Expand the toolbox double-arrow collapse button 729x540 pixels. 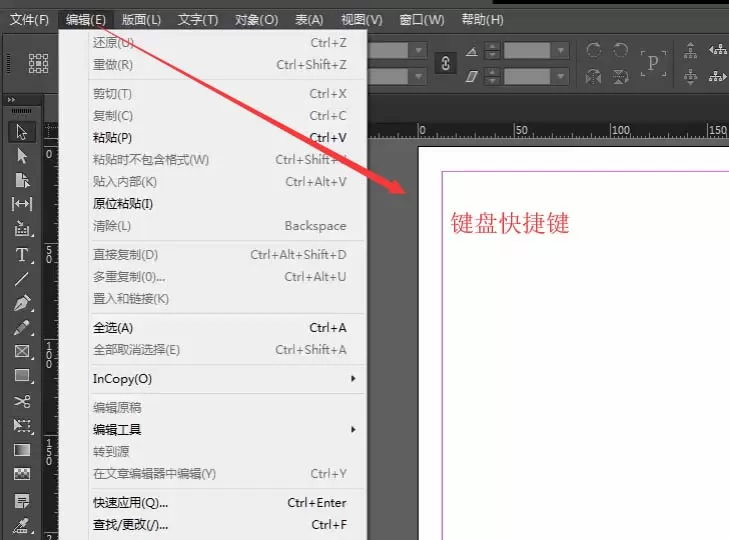[11, 100]
